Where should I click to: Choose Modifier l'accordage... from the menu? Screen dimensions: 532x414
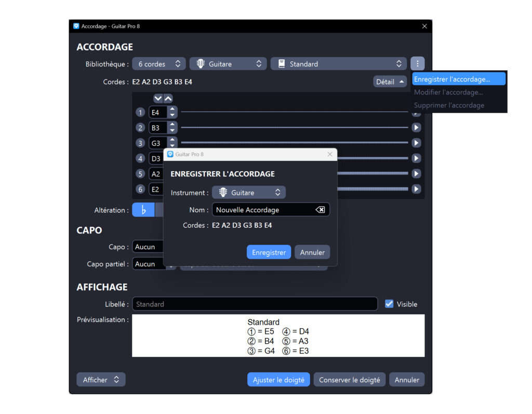tap(459, 93)
